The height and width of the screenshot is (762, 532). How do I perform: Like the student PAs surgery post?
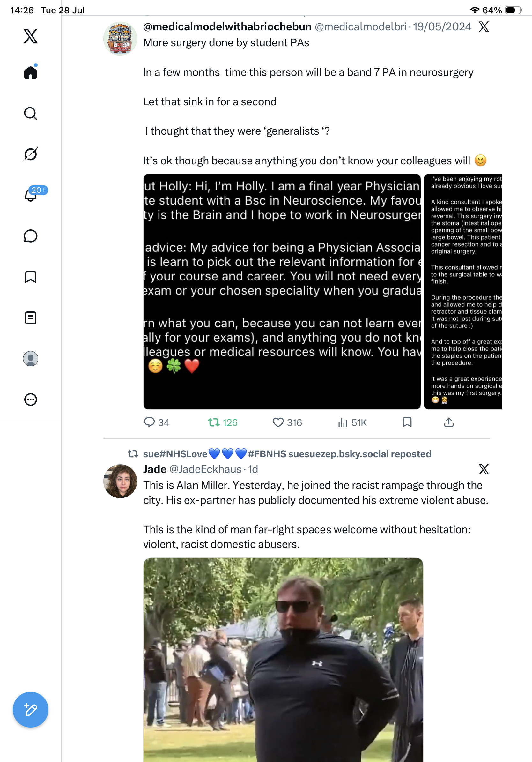click(x=287, y=422)
